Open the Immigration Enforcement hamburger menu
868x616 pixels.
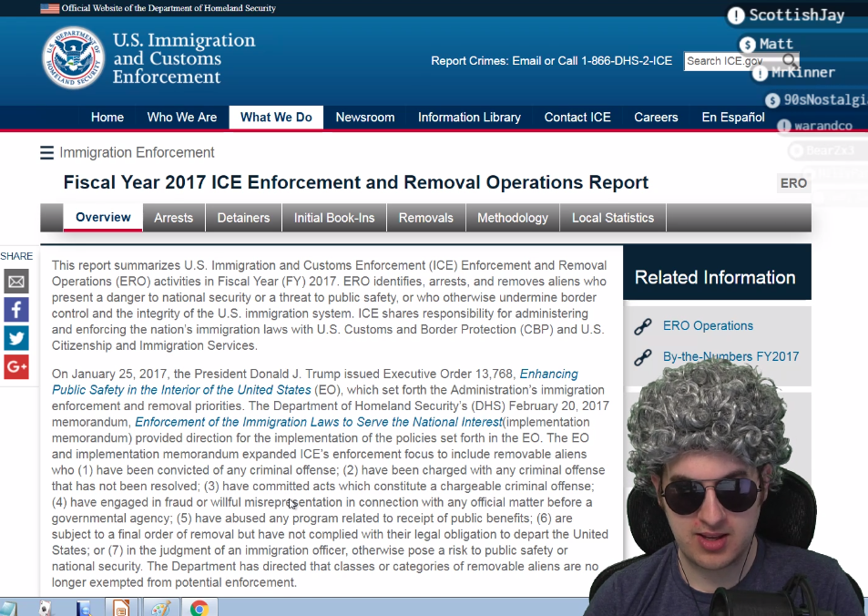46,153
